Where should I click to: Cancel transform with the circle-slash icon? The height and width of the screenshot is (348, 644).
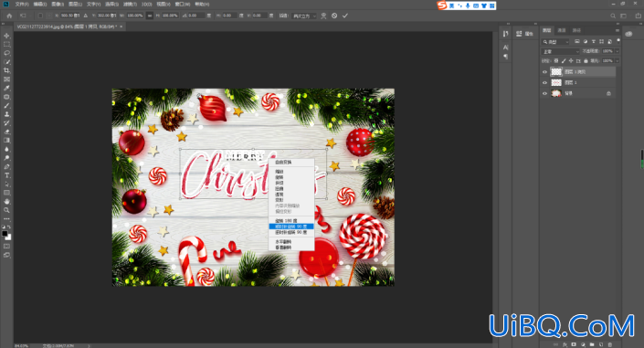(x=334, y=16)
